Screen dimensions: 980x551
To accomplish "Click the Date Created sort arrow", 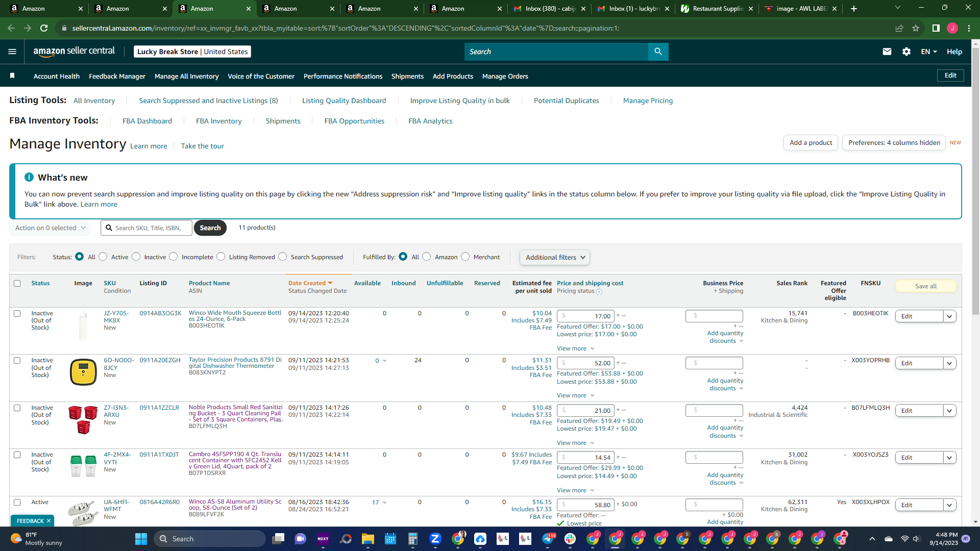I will click(x=330, y=283).
